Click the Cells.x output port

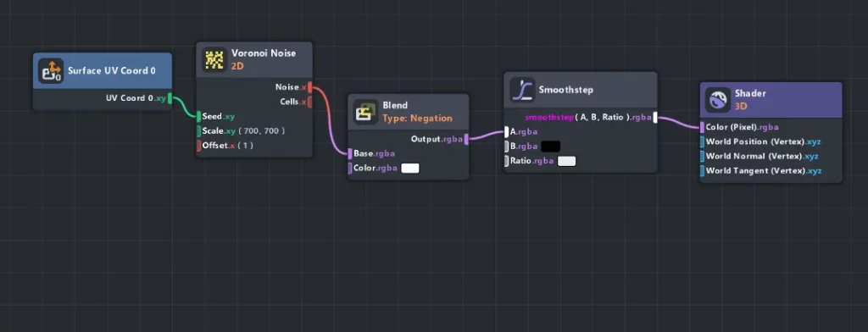[x=310, y=102]
